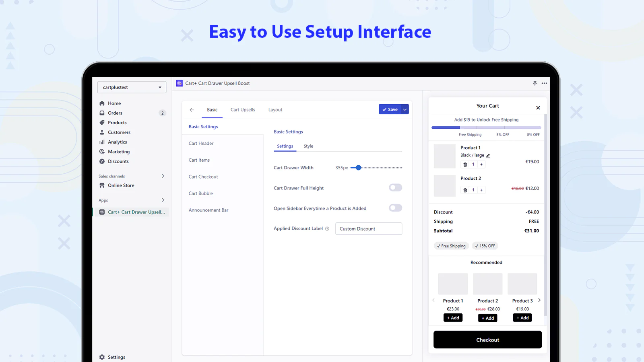644x362 pixels.
Task: Close the Your Cart drawer preview
Action: tap(538, 108)
